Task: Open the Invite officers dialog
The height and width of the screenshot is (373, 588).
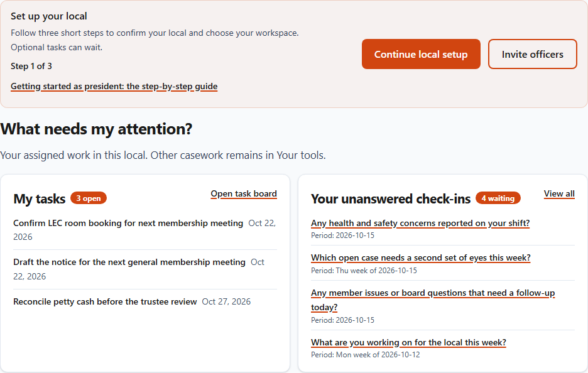Action: 533,54
